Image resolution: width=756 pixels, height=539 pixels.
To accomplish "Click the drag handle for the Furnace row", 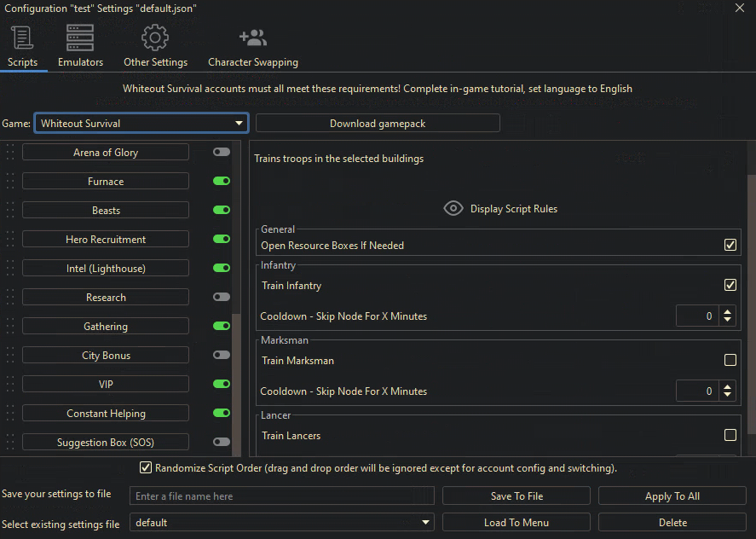I will pos(10,182).
